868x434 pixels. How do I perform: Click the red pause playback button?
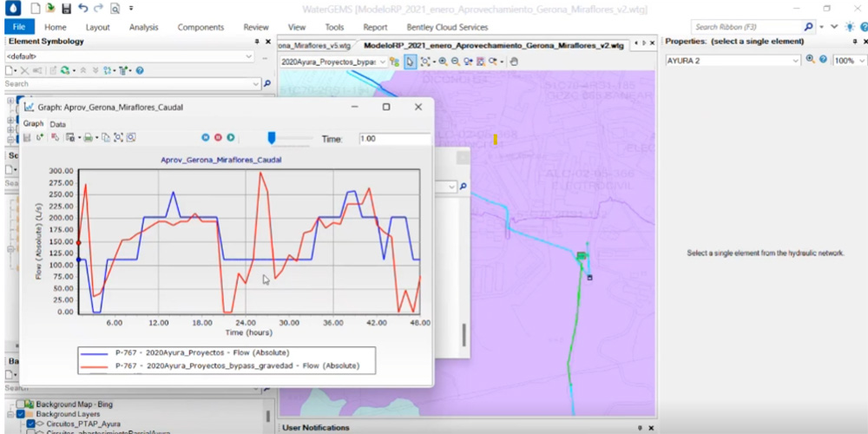tap(218, 137)
